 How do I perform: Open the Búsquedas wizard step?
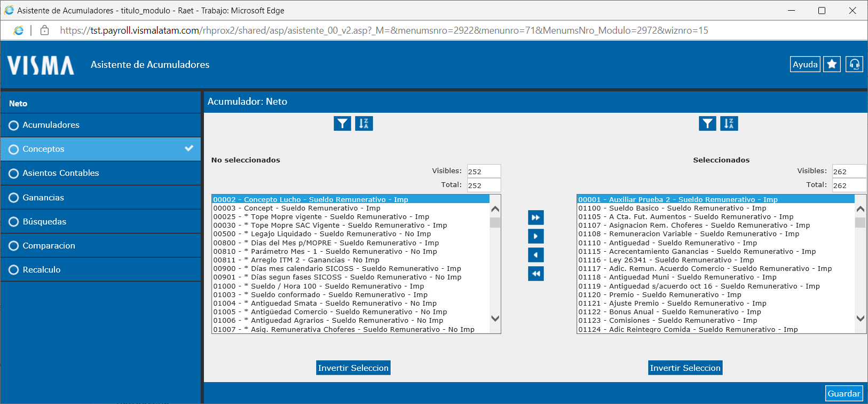point(100,221)
